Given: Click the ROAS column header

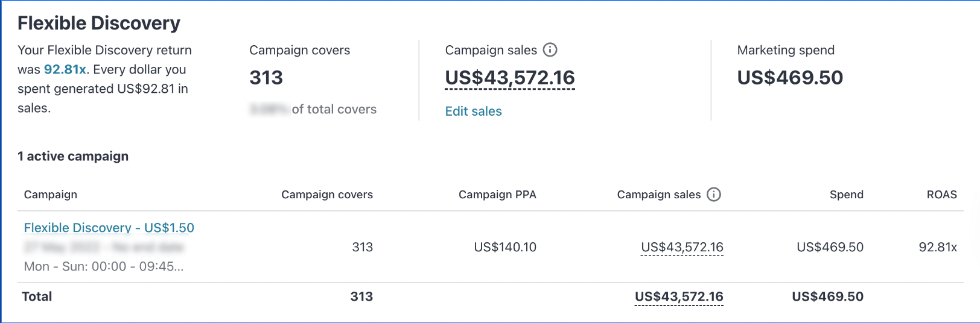Looking at the screenshot, I should 941,195.
